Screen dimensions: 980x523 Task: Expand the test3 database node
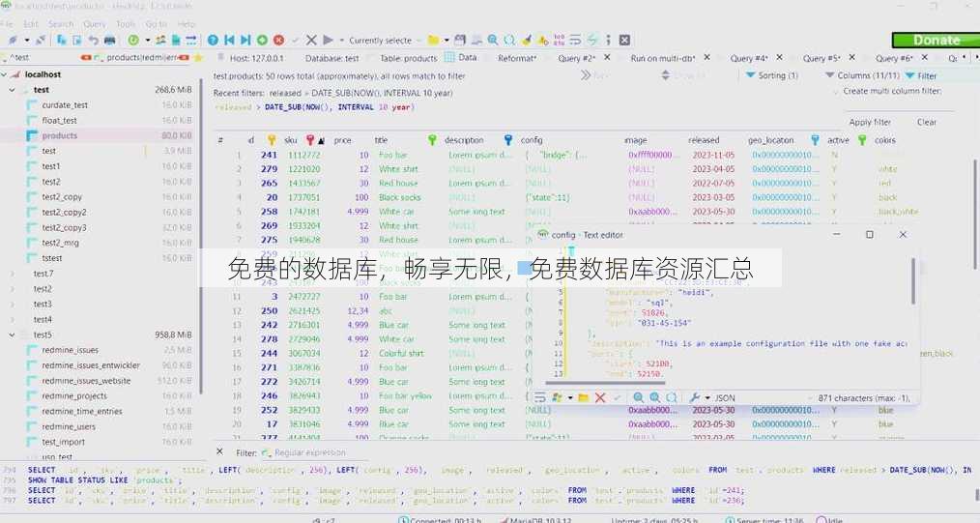[x=12, y=305]
